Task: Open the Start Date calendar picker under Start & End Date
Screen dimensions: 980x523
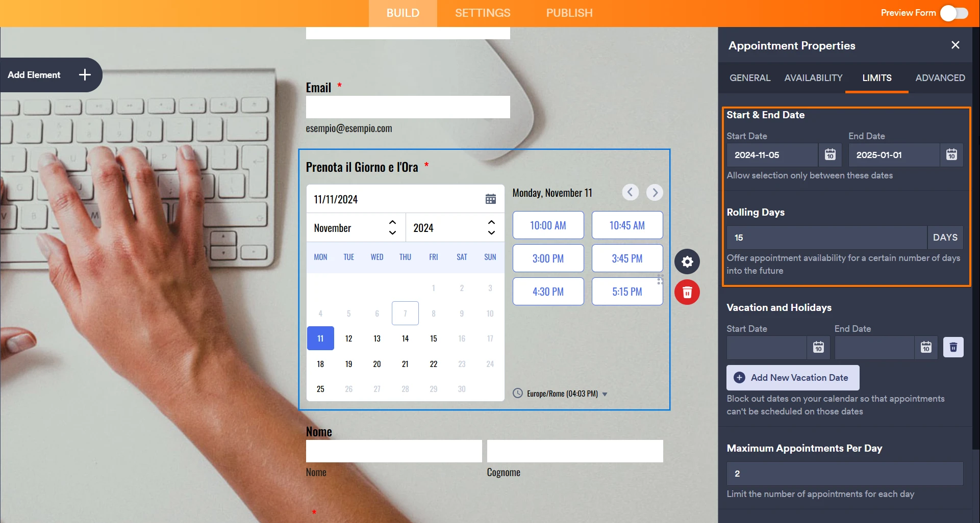Action: (x=830, y=155)
